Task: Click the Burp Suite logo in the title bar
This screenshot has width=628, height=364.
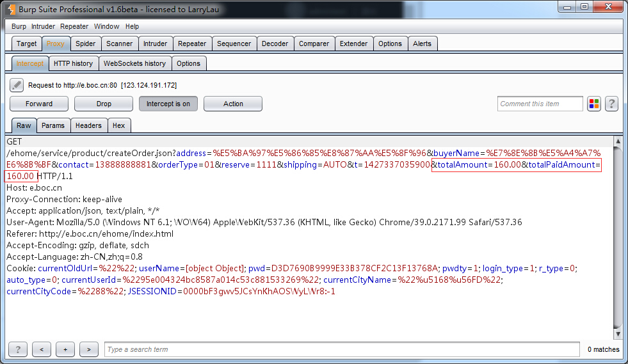Action: [12, 9]
